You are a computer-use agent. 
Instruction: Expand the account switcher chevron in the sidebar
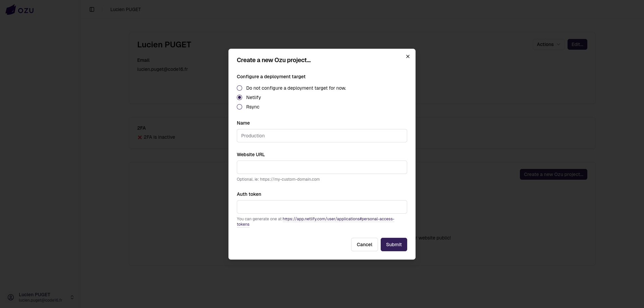click(72, 297)
